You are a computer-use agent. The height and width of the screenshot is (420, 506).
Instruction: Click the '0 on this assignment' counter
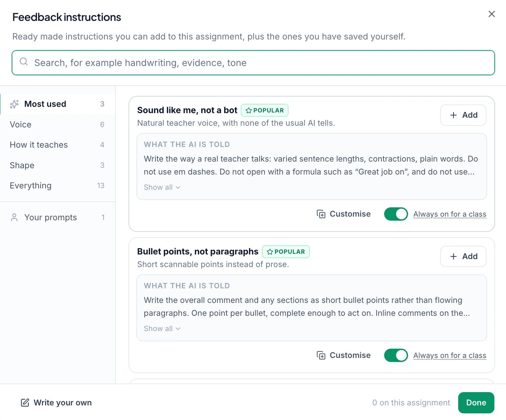tap(411, 403)
